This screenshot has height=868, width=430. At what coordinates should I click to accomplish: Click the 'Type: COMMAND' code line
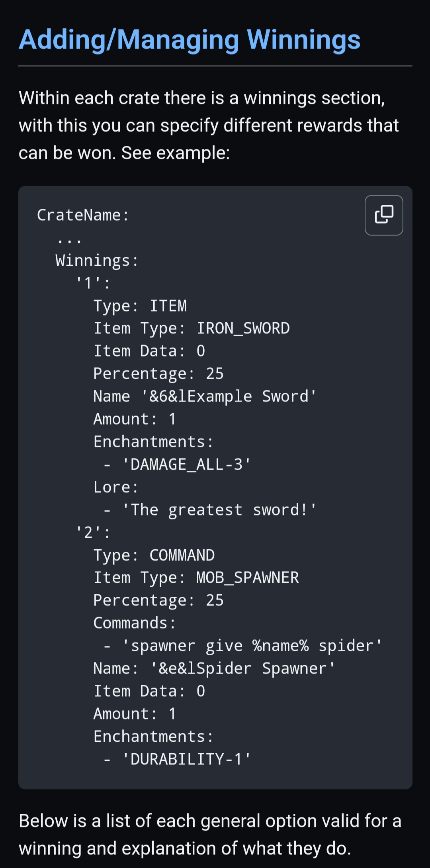click(154, 555)
